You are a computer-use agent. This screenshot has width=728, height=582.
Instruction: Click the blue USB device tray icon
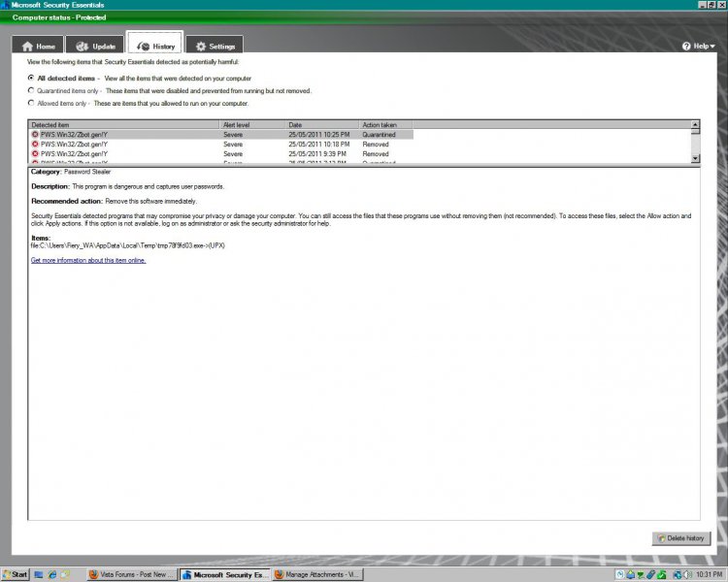pyautogui.click(x=651, y=574)
